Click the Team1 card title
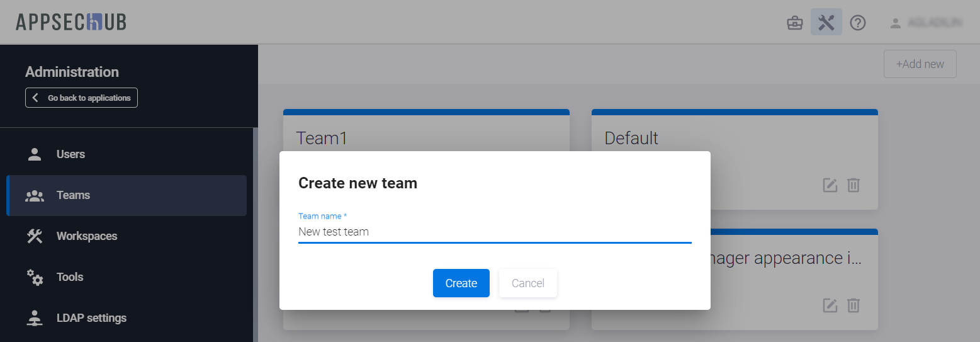This screenshot has width=980, height=342. (322, 138)
